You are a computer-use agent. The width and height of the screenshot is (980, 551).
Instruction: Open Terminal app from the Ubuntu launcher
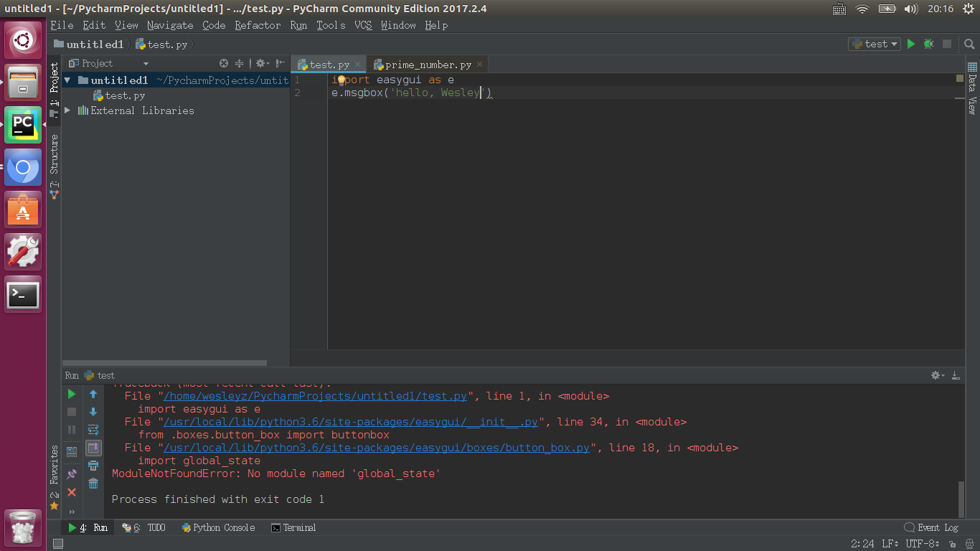coord(23,294)
